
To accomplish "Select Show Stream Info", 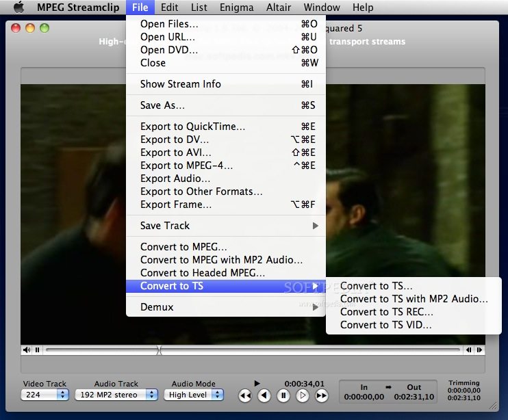I will (x=226, y=84).
